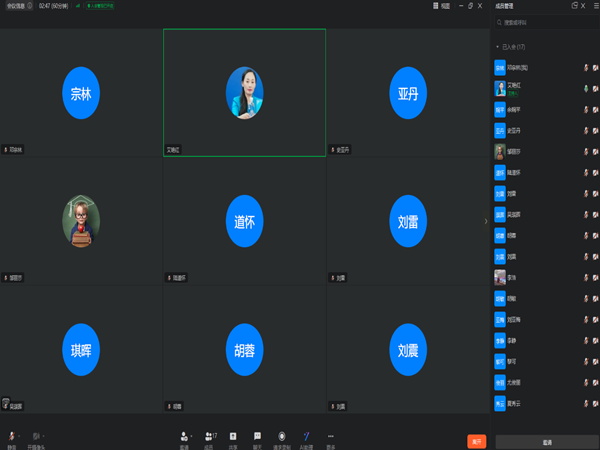Toggle microphone for 李静 row in members list
Image resolution: width=600 pixels, height=450 pixels.
point(586,340)
